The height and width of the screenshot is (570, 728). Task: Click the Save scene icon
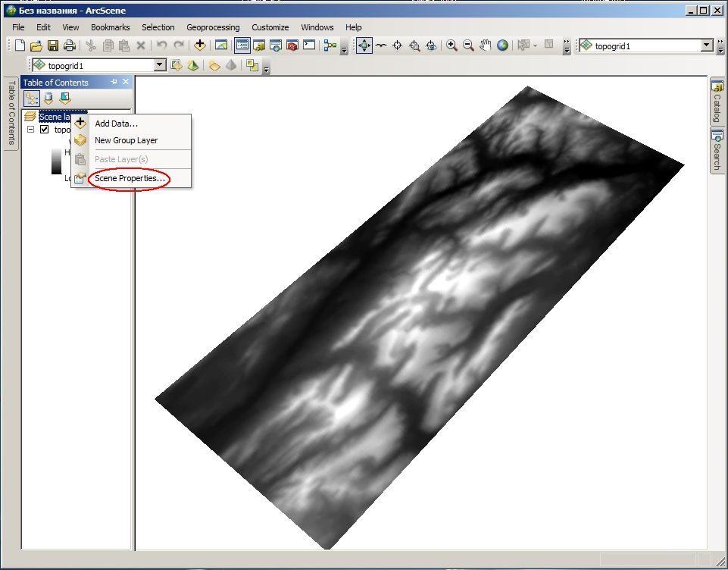click(53, 45)
